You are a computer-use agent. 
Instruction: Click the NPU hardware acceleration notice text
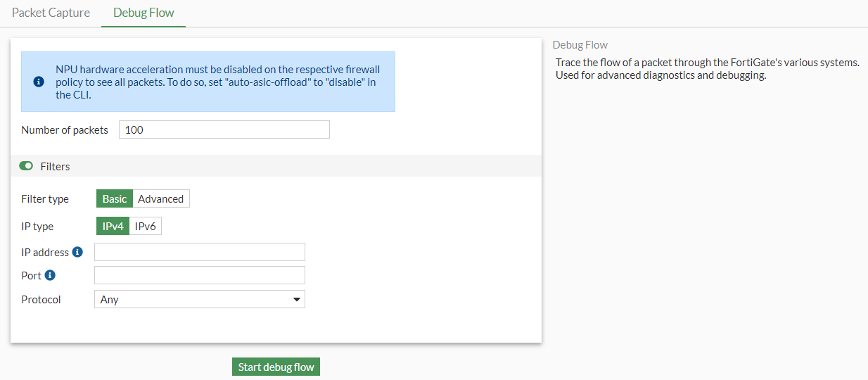coord(218,82)
